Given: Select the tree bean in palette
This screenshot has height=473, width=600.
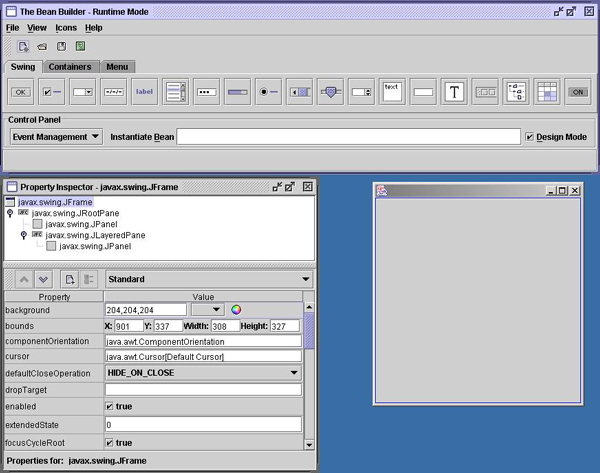Looking at the screenshot, I should [x=516, y=92].
